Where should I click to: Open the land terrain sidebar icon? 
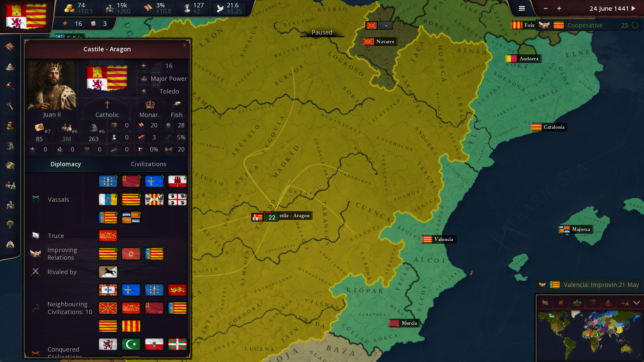tap(10, 165)
